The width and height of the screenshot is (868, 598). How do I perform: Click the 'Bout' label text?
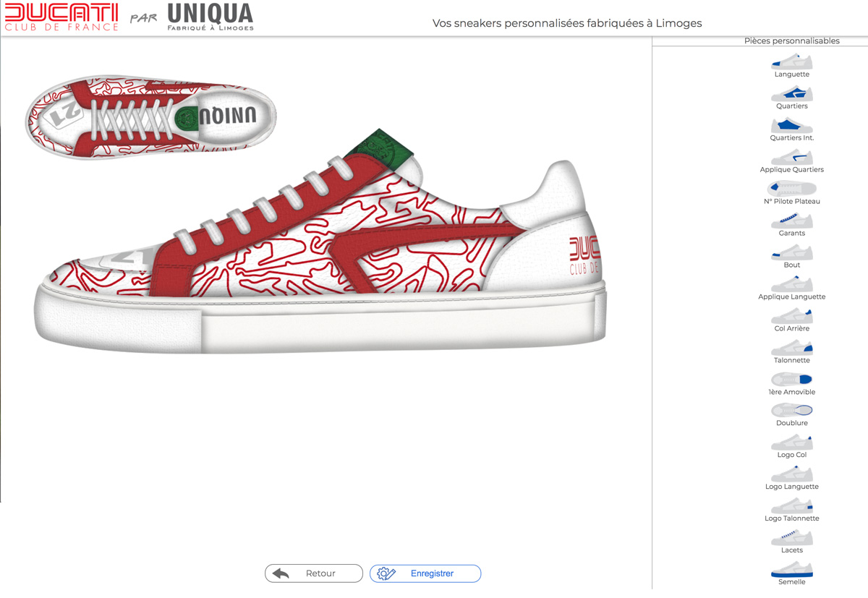792,265
